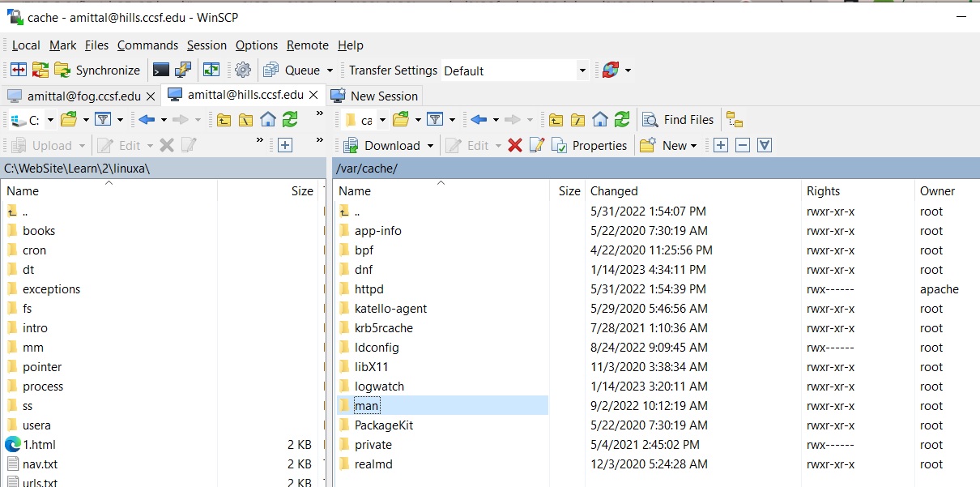This screenshot has height=487, width=980.
Task: Click Unselect Files minus icon
Action: point(742,146)
